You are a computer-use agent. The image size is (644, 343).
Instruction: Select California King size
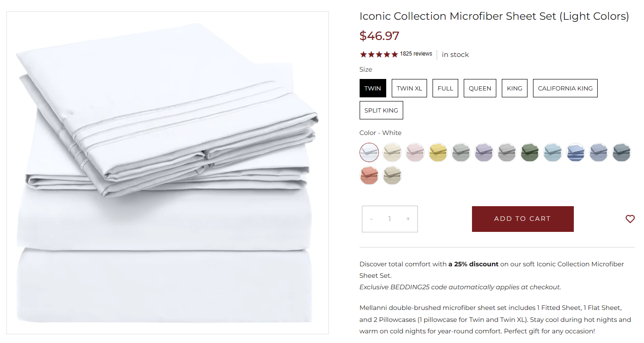tap(565, 88)
